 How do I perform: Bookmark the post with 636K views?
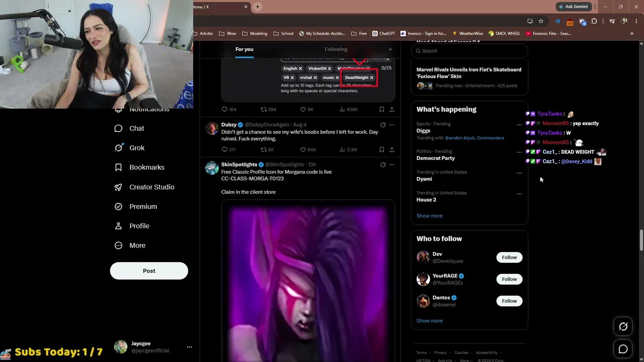(382, 109)
